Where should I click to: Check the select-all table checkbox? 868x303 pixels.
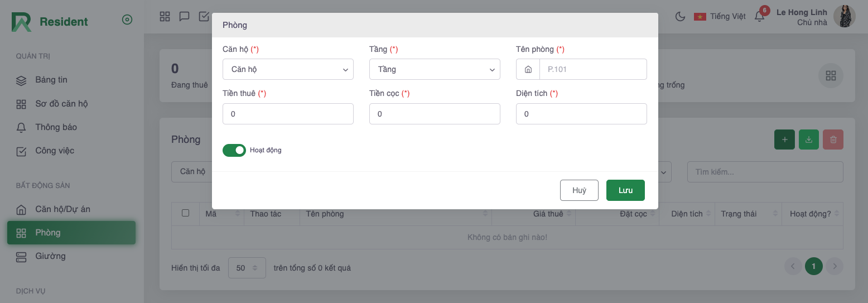coord(186,213)
